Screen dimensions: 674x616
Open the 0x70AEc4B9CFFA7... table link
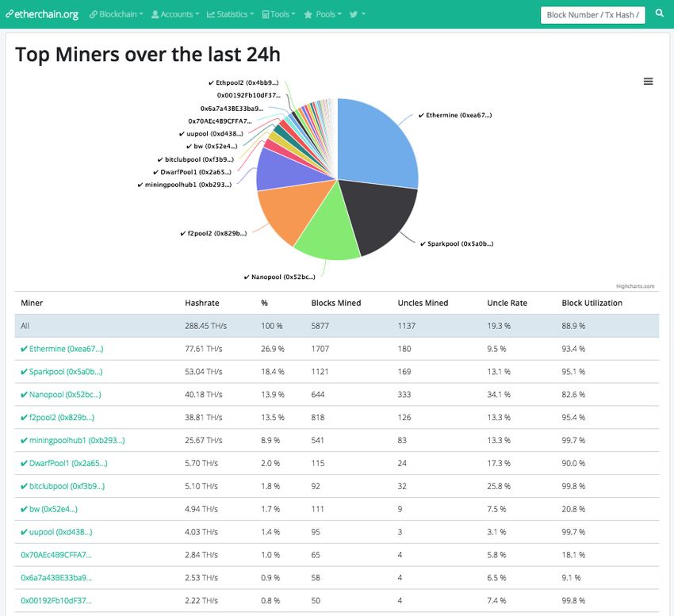(x=56, y=554)
